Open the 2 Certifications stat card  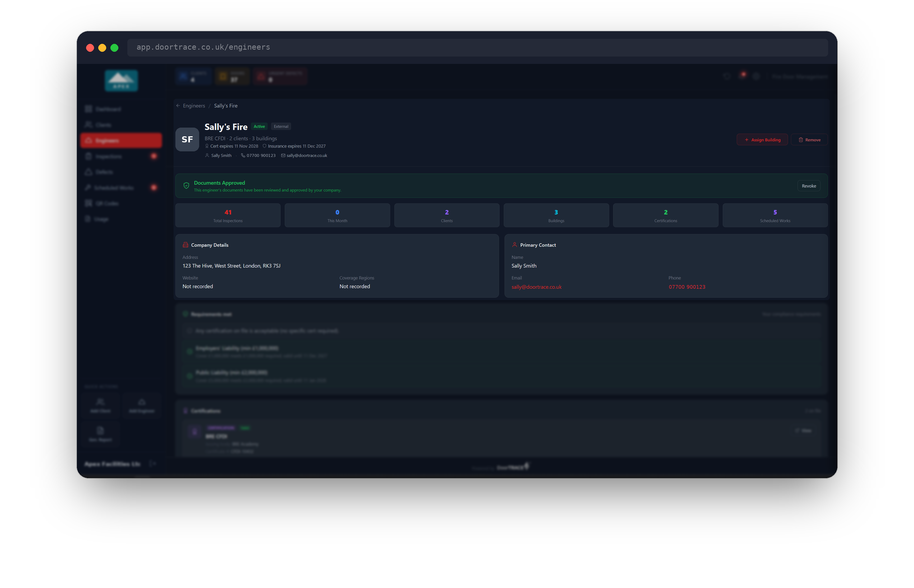(665, 215)
